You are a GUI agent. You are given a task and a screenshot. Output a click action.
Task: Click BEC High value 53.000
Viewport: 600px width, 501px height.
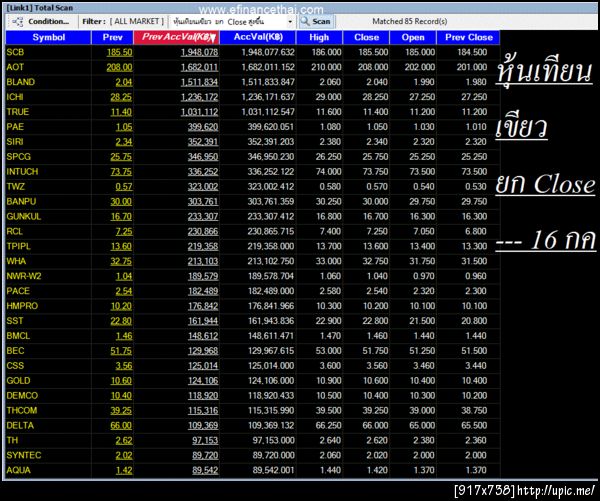[x=328, y=351]
